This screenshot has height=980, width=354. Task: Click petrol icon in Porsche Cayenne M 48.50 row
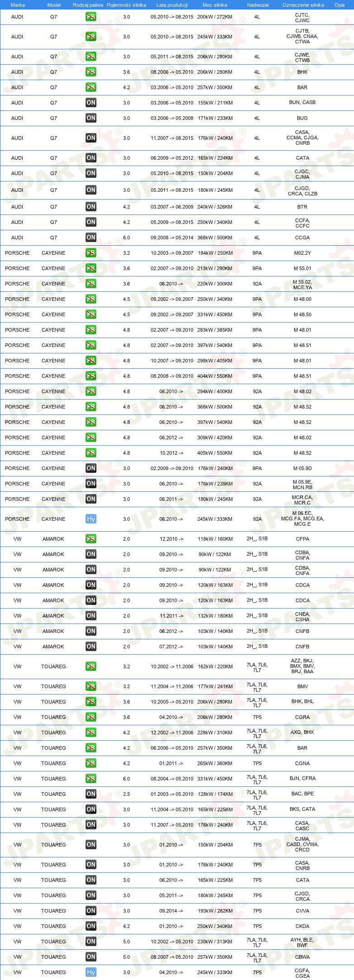[91, 314]
